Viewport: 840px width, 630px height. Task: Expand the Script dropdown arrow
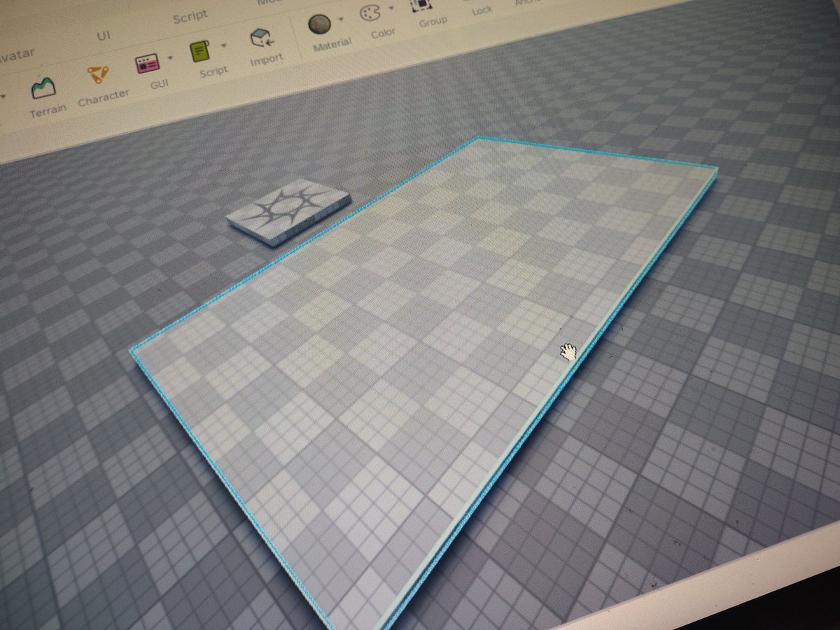point(224,47)
